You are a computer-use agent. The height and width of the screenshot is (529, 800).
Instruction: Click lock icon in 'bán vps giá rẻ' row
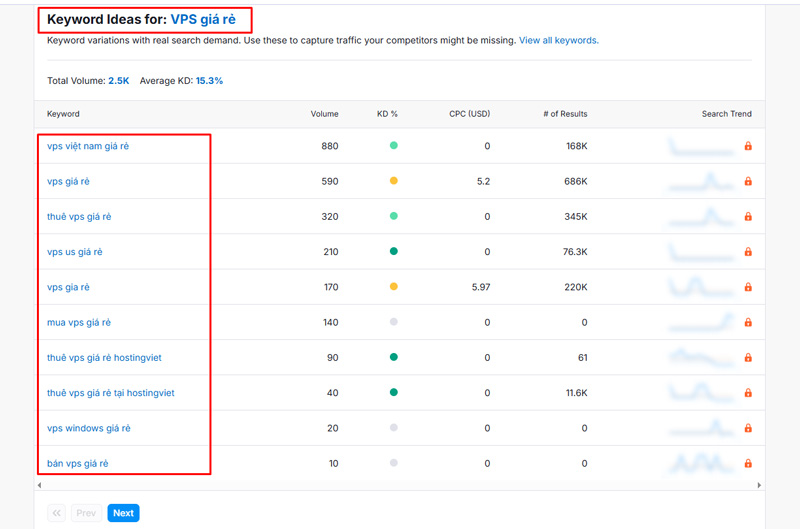coord(748,464)
